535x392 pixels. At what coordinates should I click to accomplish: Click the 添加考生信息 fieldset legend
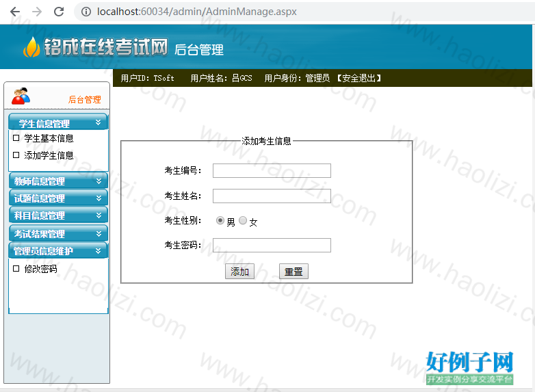(267, 141)
